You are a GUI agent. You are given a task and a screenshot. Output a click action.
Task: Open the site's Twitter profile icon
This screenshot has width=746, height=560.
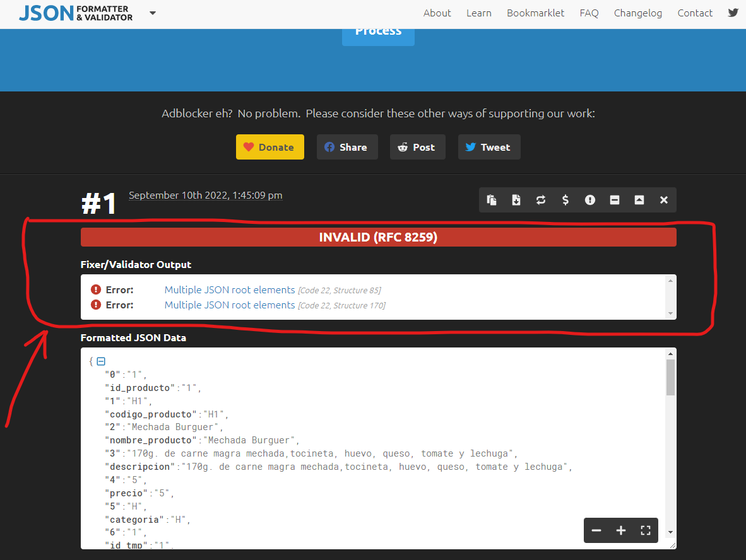click(x=732, y=12)
